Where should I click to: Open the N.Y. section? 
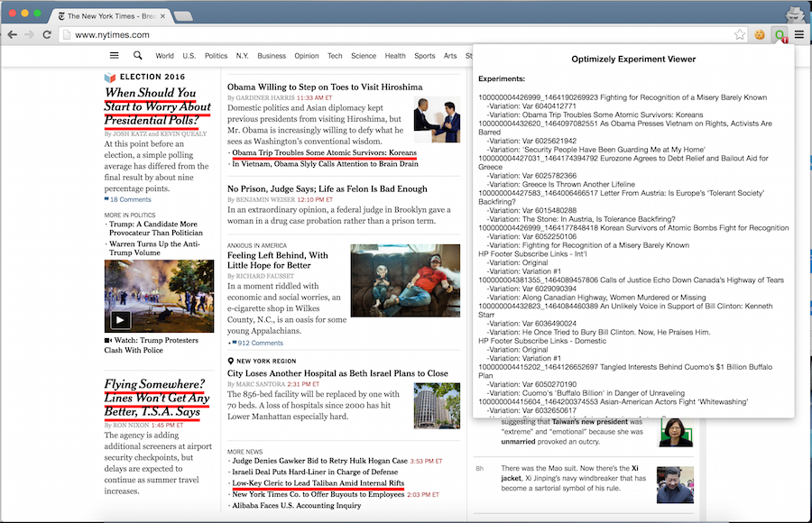point(243,56)
